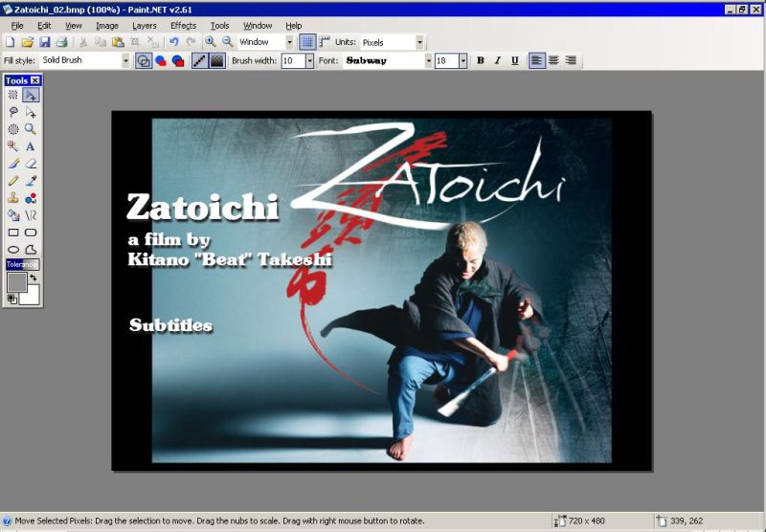This screenshot has height=532, width=766.
Task: Click the Zoom Out toolbar button
Action: [227, 42]
